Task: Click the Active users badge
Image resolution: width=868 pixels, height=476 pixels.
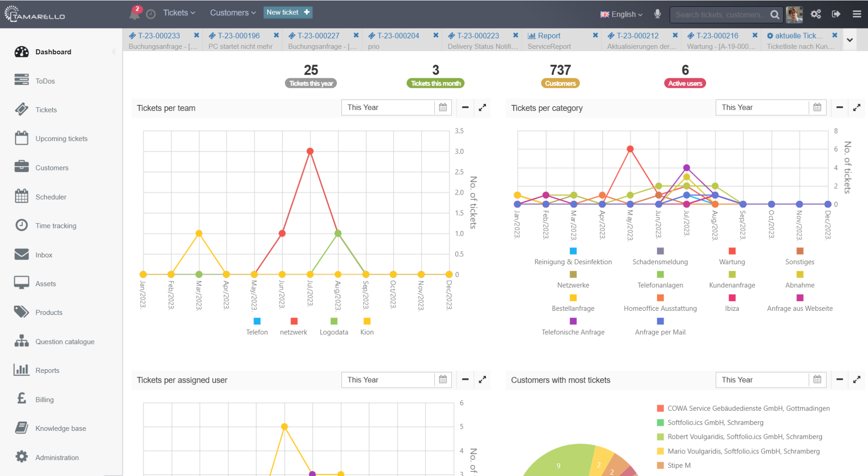Action: 685,83
